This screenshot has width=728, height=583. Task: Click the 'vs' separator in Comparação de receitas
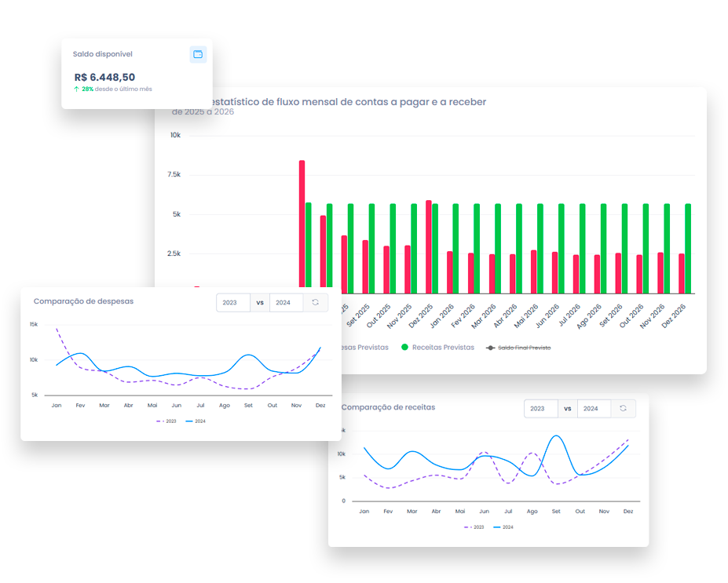click(x=567, y=408)
